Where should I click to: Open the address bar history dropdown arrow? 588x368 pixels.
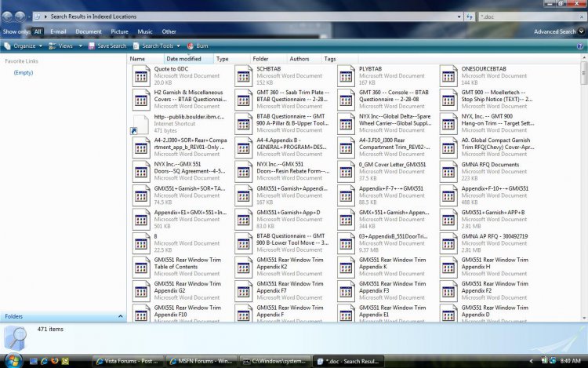459,17
